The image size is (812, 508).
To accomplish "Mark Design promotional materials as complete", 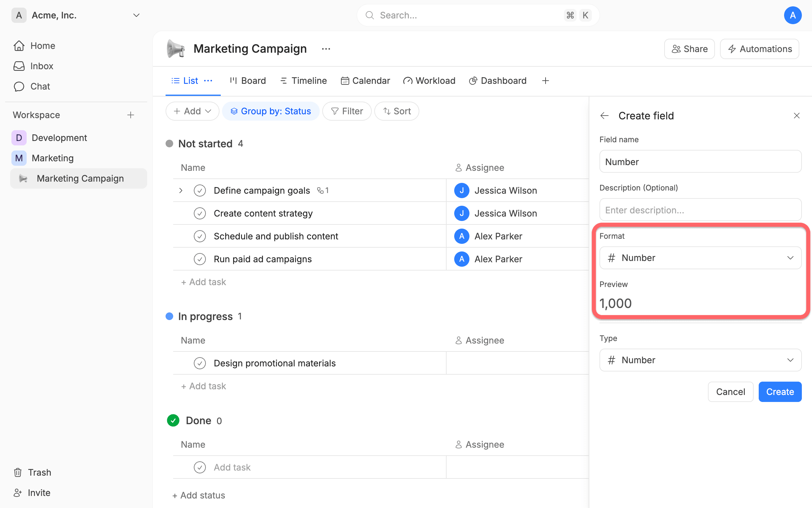I will click(200, 363).
